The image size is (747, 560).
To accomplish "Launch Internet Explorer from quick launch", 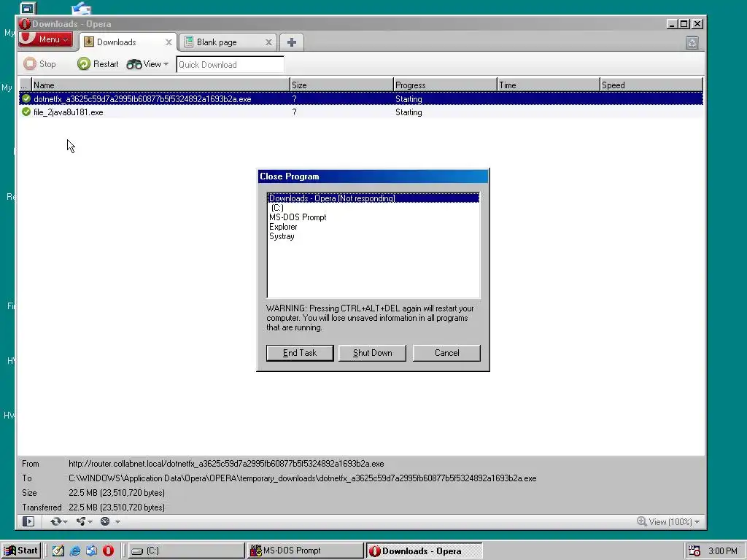I will point(75,551).
